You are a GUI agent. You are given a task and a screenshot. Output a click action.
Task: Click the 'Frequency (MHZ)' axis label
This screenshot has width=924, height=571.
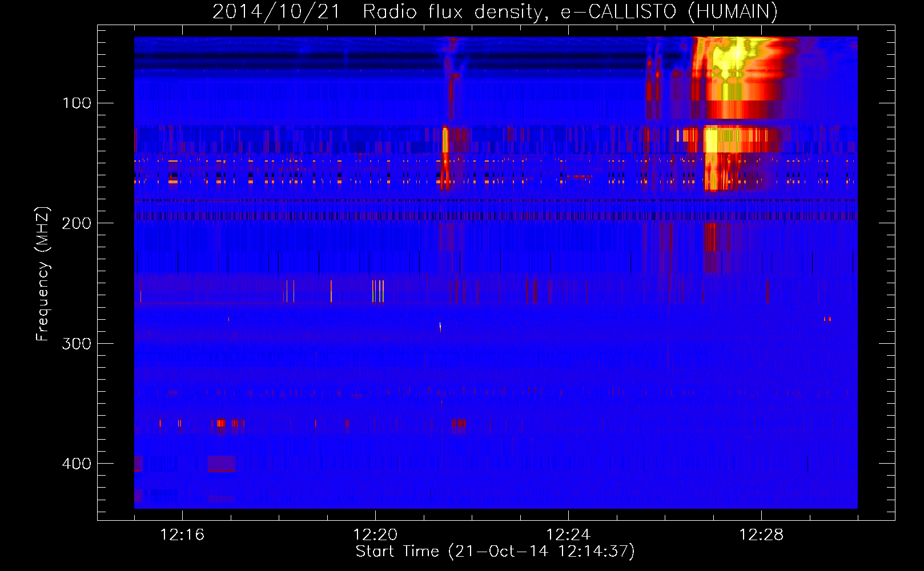point(43,274)
